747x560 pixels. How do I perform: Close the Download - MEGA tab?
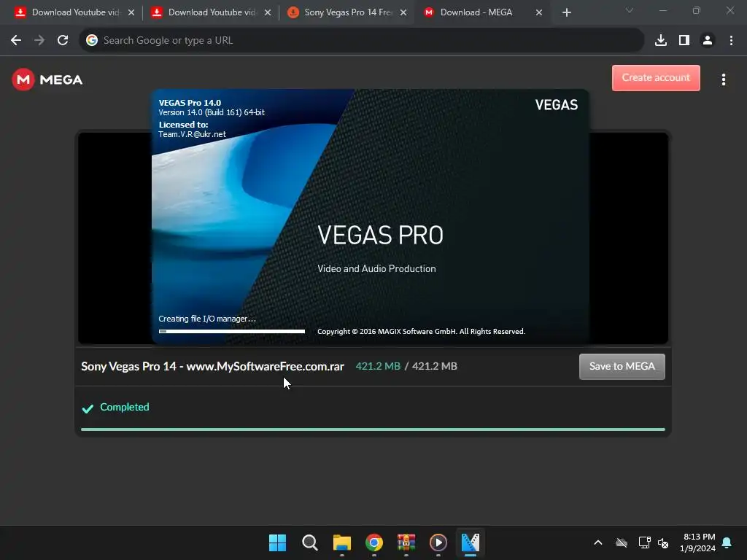[x=539, y=12]
